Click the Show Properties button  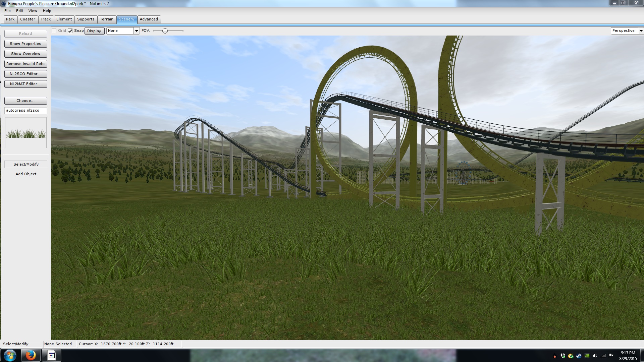(25, 44)
